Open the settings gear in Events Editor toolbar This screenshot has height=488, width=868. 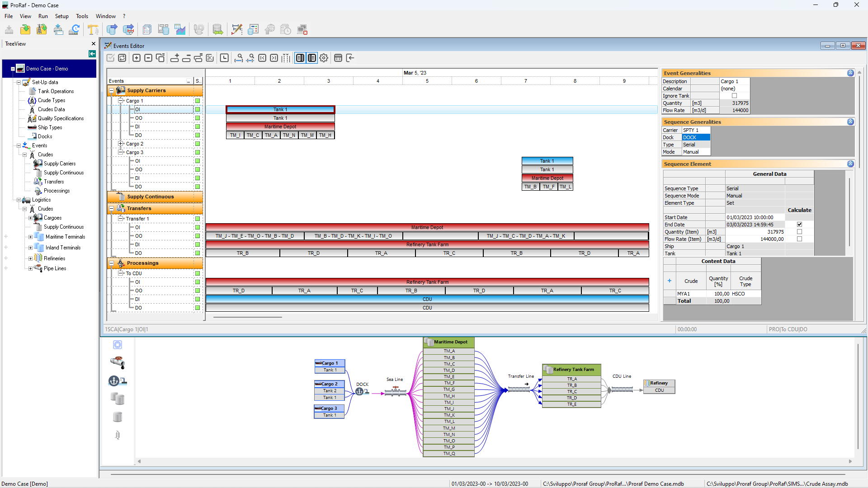tap(324, 58)
